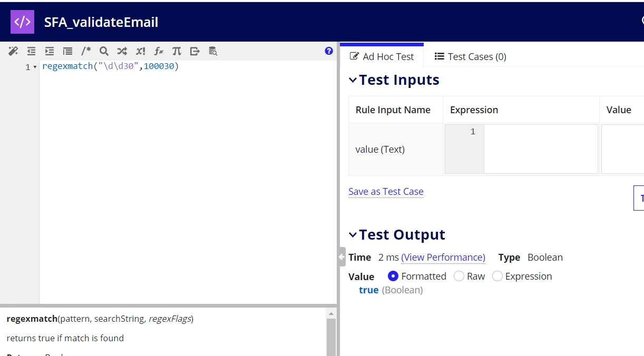
Task: Collapse the Test Output section
Action: (x=353, y=235)
